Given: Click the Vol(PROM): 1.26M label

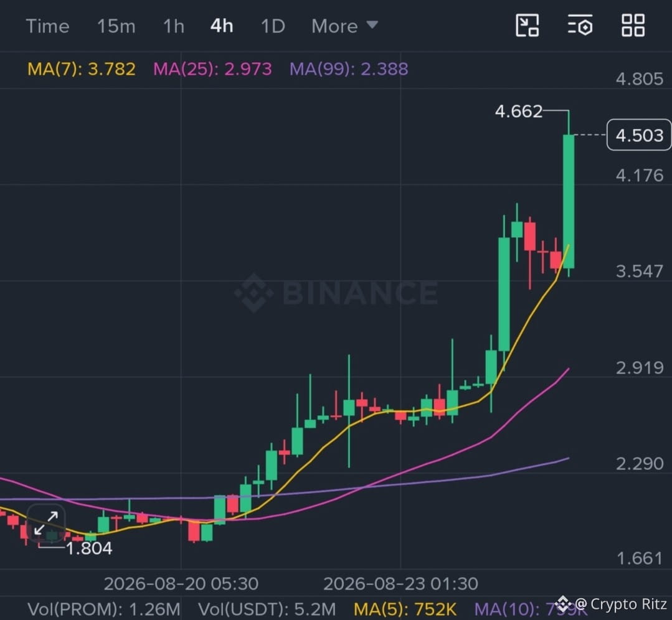Looking at the screenshot, I should [104, 609].
